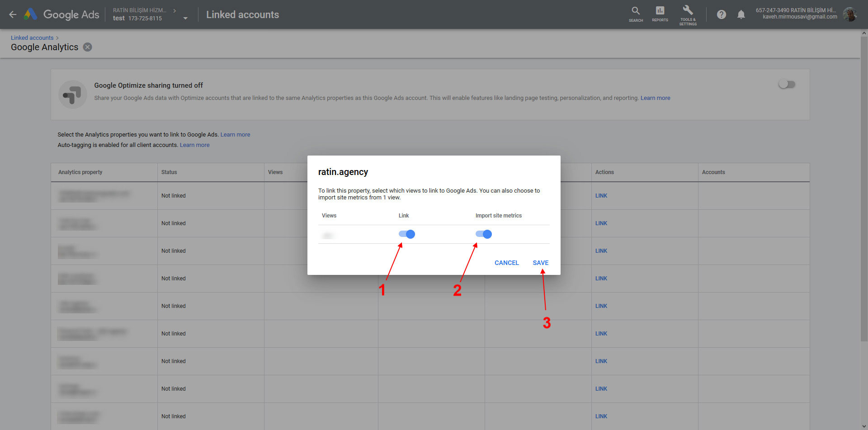Image resolution: width=868 pixels, height=430 pixels.
Task: Click the user profile avatar
Action: (x=850, y=14)
